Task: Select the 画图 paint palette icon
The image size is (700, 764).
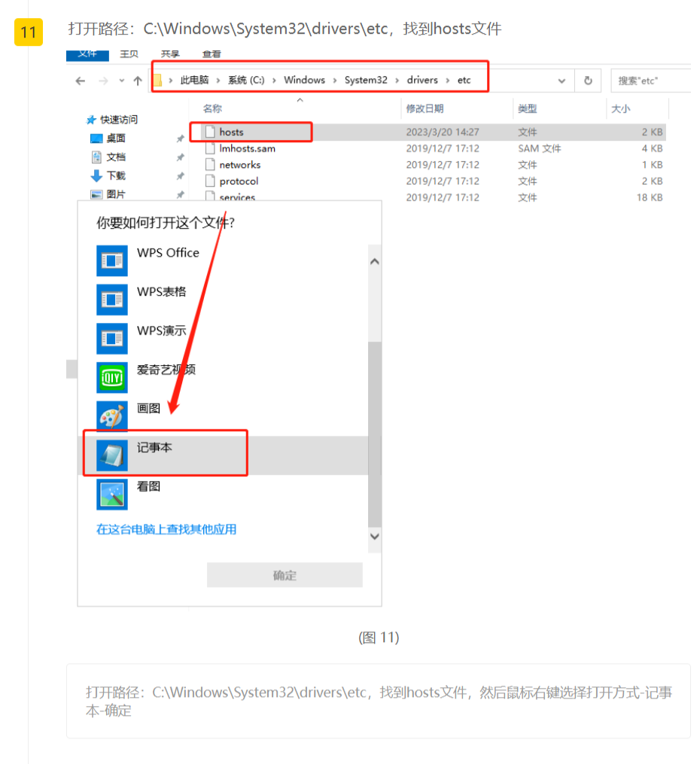Action: coord(112,416)
